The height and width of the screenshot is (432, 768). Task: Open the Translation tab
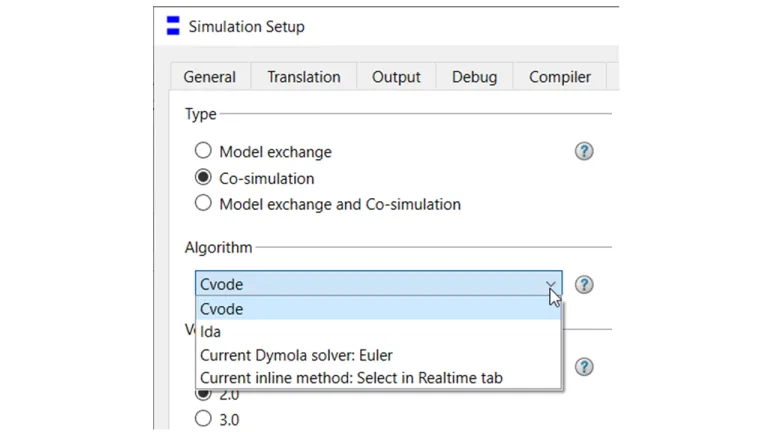304,77
